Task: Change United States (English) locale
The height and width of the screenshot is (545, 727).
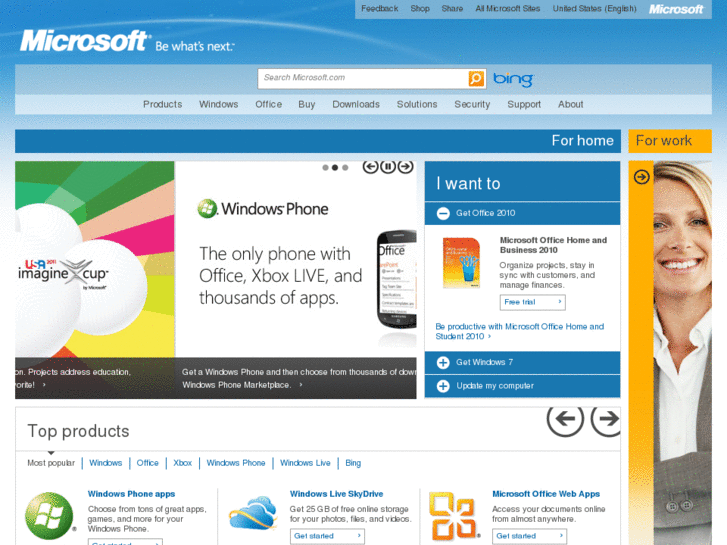Action: 594,9
